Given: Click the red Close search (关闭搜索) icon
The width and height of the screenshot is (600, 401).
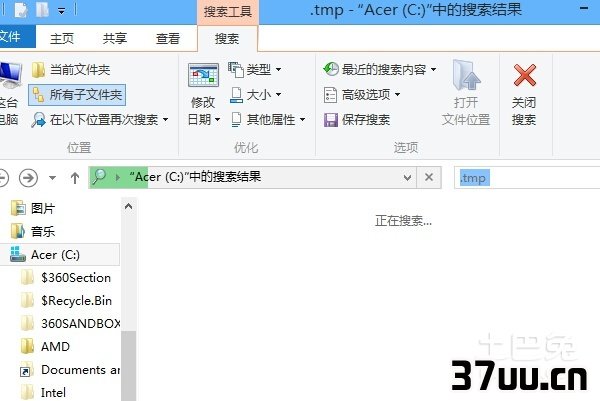Looking at the screenshot, I should [x=525, y=75].
